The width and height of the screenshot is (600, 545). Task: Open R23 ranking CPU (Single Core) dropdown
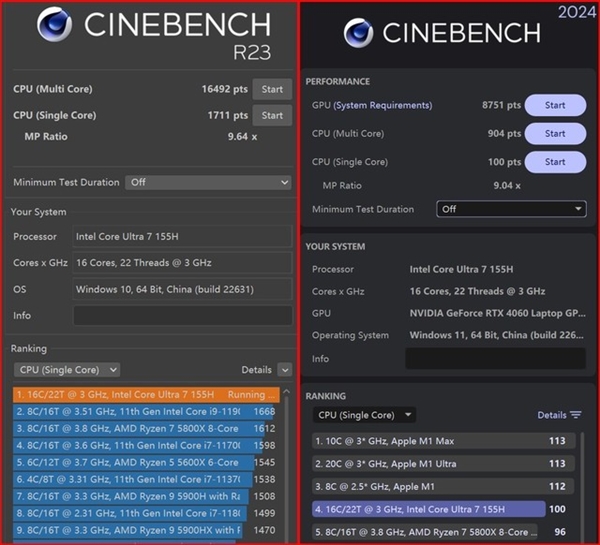pyautogui.click(x=68, y=370)
